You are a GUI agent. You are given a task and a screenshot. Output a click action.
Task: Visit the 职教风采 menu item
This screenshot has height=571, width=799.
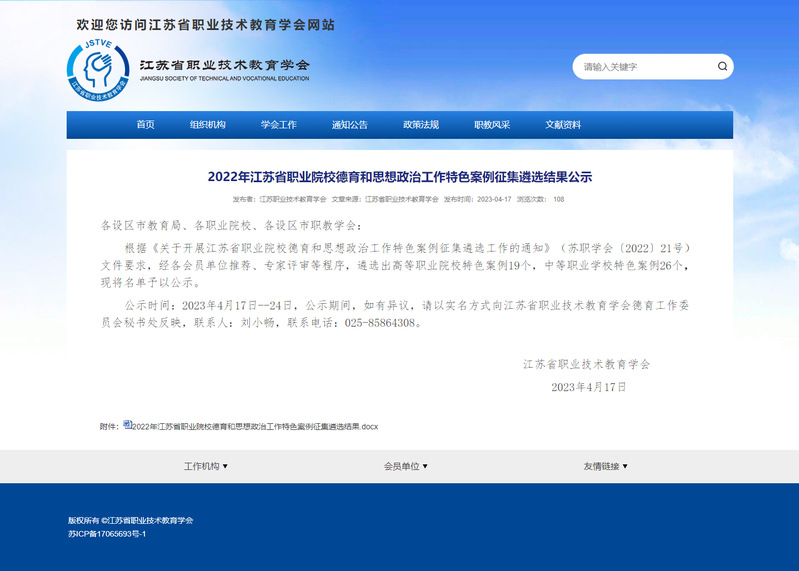point(492,125)
